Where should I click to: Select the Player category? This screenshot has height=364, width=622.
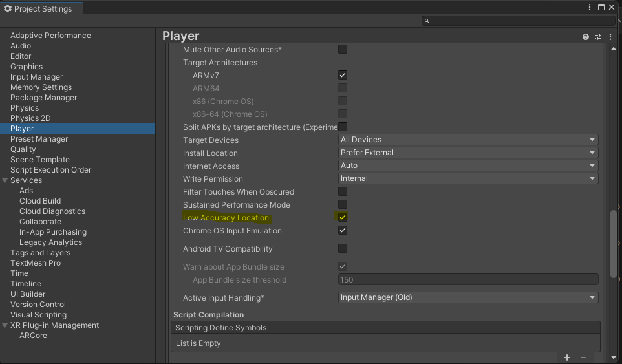pos(78,129)
